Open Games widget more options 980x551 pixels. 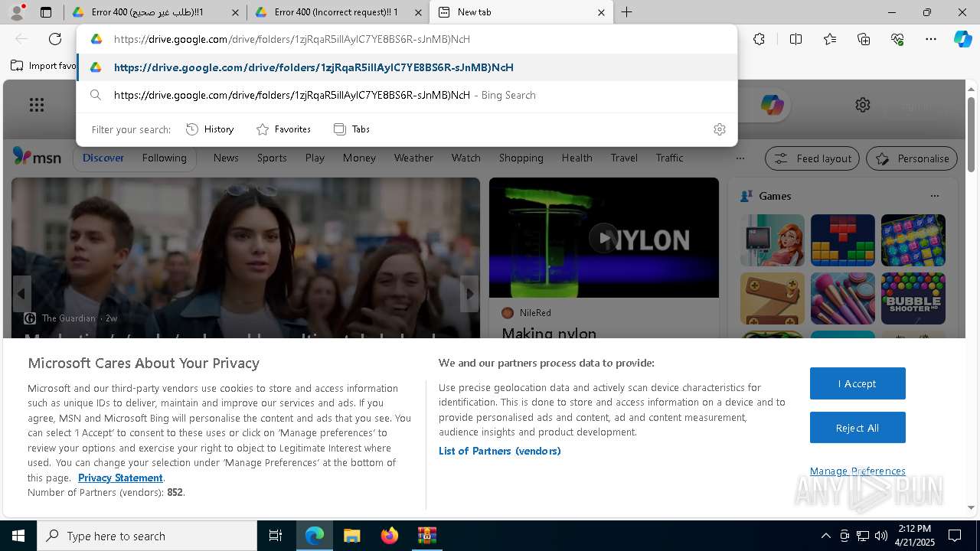coord(934,196)
